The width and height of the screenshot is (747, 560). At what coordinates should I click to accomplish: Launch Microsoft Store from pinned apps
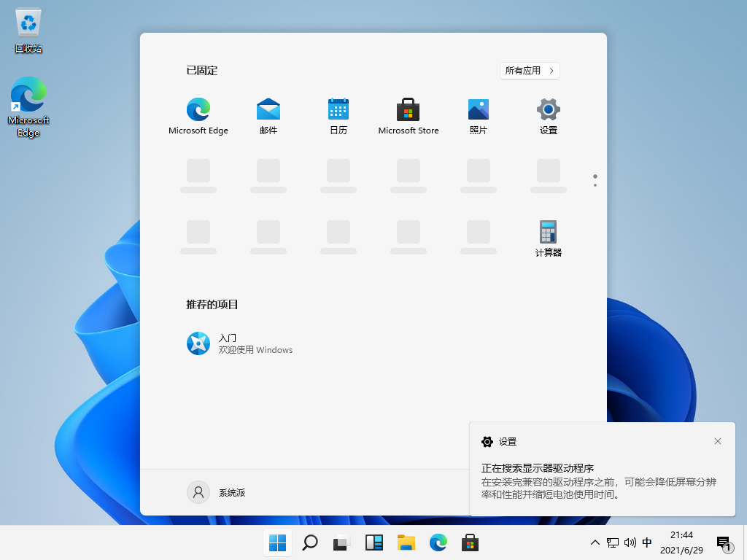pos(408,115)
